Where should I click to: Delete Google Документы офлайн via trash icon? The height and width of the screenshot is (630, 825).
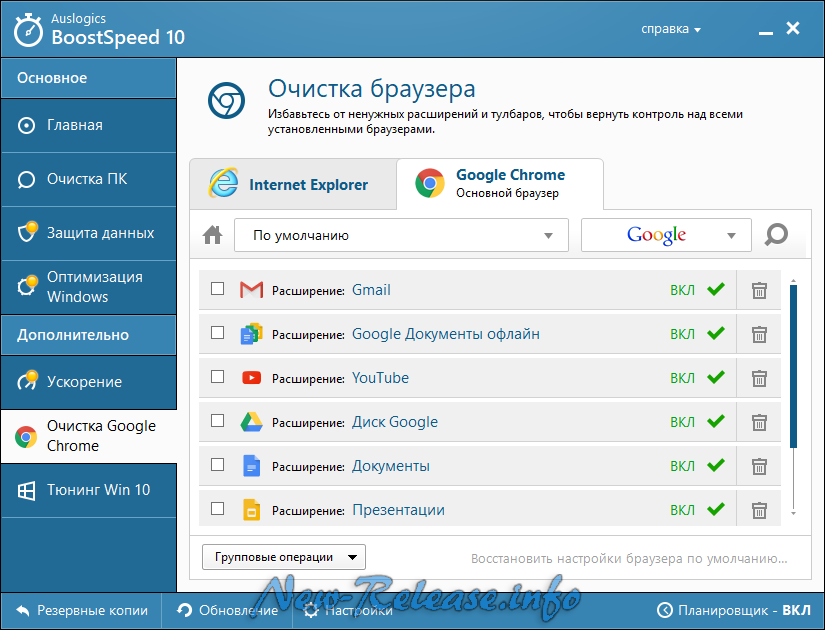tap(759, 334)
